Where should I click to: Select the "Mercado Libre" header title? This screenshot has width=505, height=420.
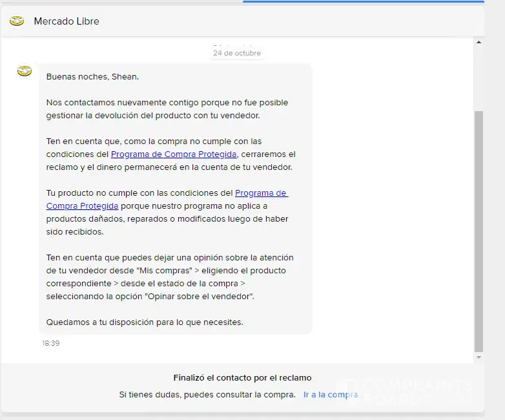[x=67, y=21]
